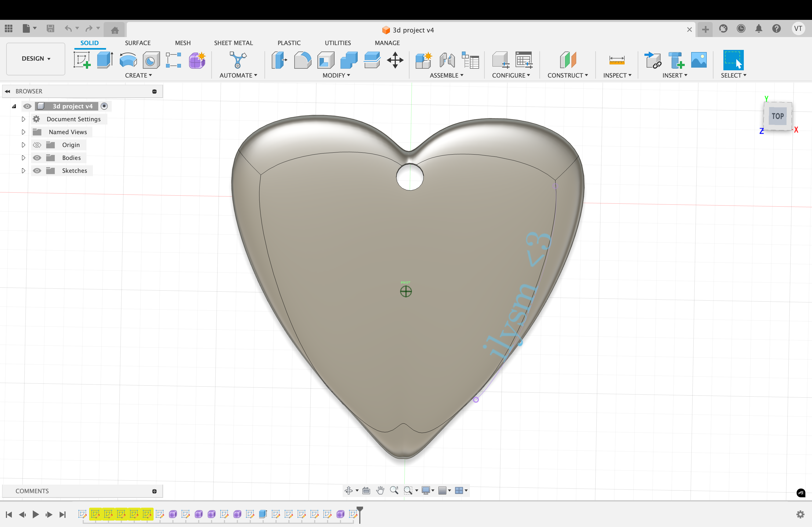
Task: Jump to the end of the timeline
Action: pyautogui.click(x=63, y=515)
